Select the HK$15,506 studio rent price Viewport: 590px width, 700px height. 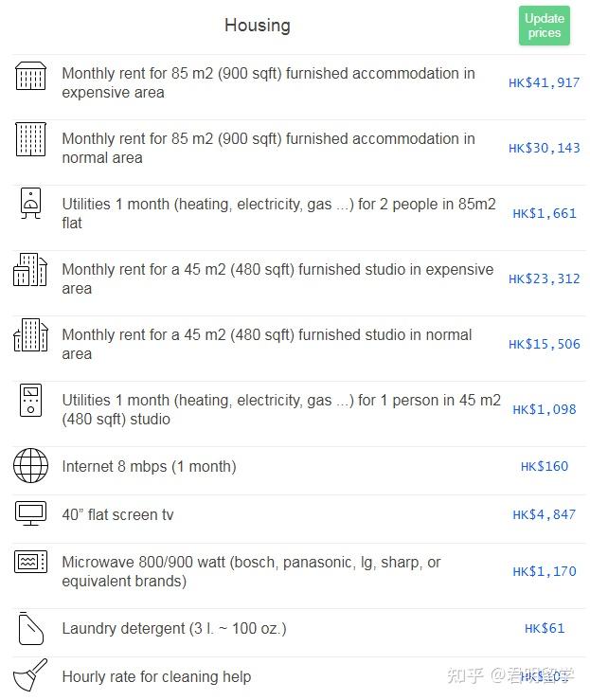[x=544, y=345]
